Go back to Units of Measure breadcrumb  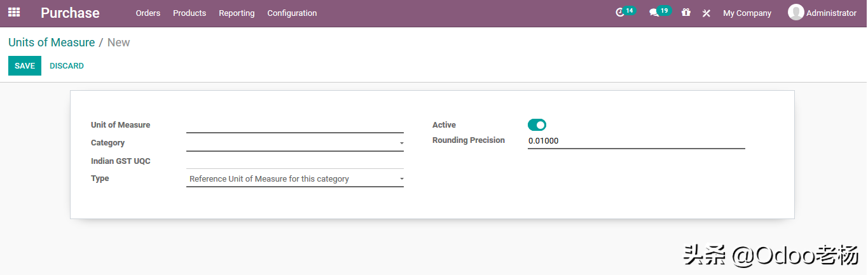(52, 43)
